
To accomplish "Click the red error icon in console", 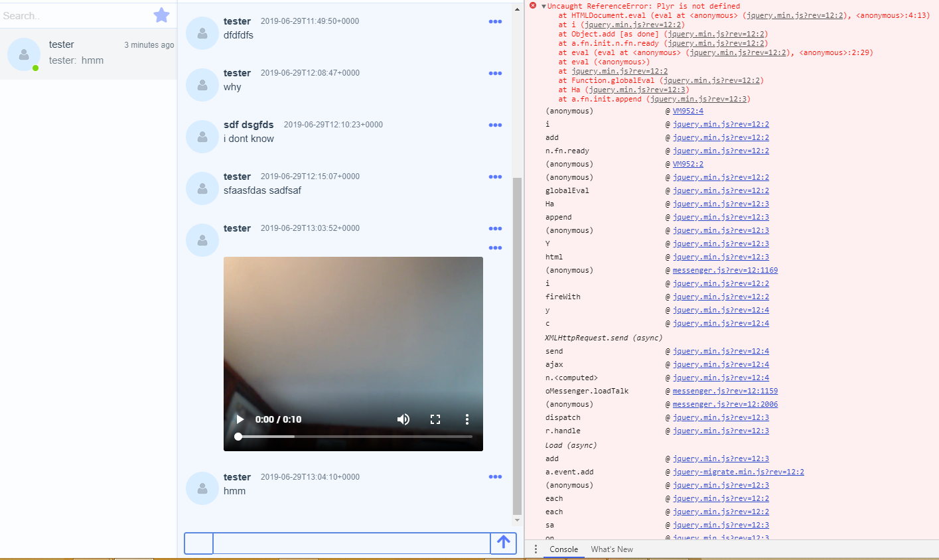I will click(533, 6).
